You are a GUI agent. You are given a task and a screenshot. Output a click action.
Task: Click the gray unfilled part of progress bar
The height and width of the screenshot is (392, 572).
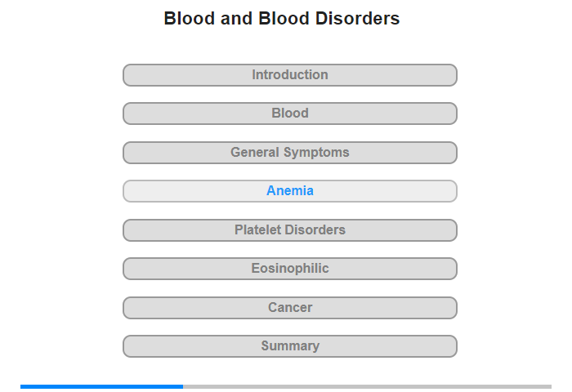pos(368,386)
